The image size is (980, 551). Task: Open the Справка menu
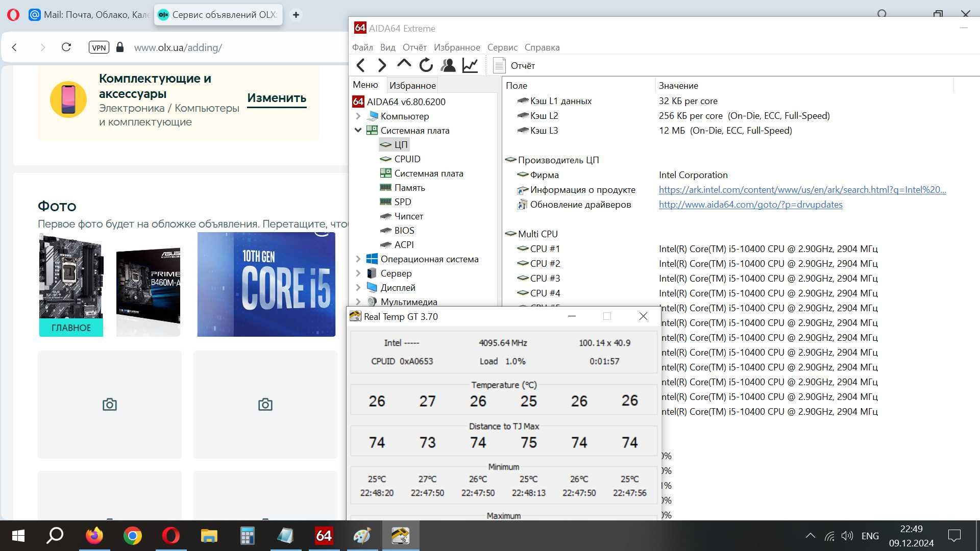click(x=542, y=47)
